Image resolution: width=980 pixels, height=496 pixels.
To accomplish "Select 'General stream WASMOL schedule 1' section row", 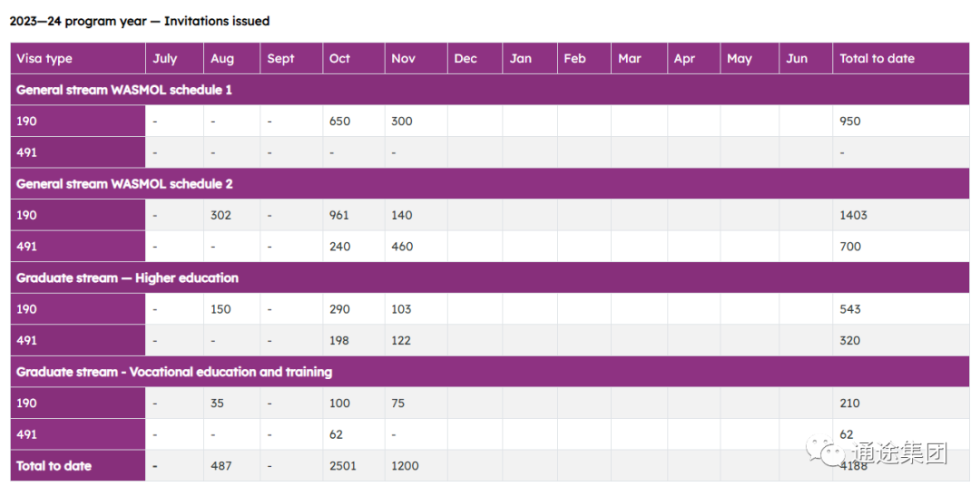I will tap(490, 90).
